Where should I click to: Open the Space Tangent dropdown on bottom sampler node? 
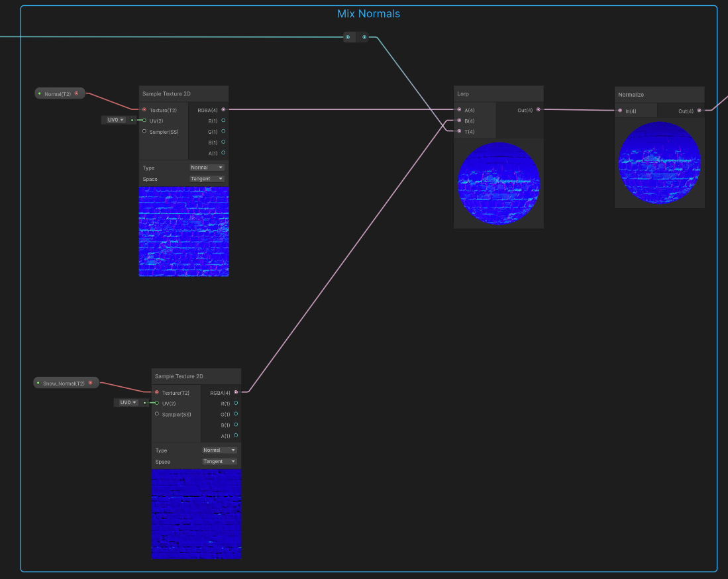tap(219, 462)
